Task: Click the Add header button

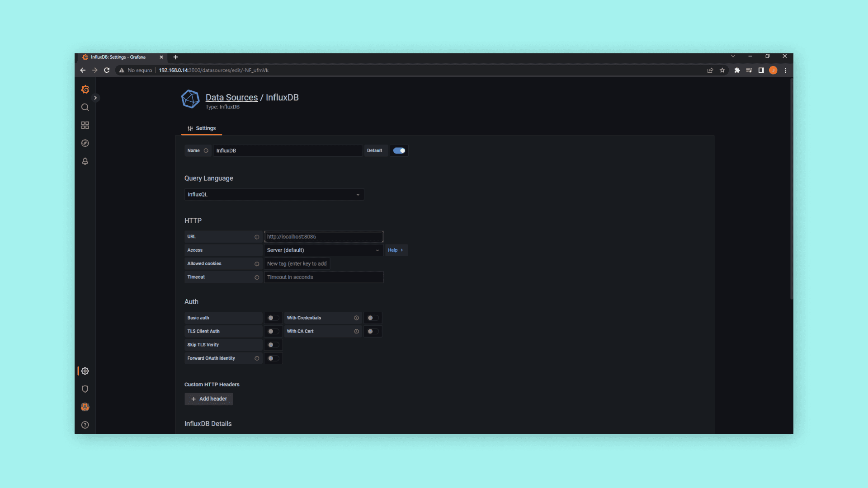Action: coord(209,399)
